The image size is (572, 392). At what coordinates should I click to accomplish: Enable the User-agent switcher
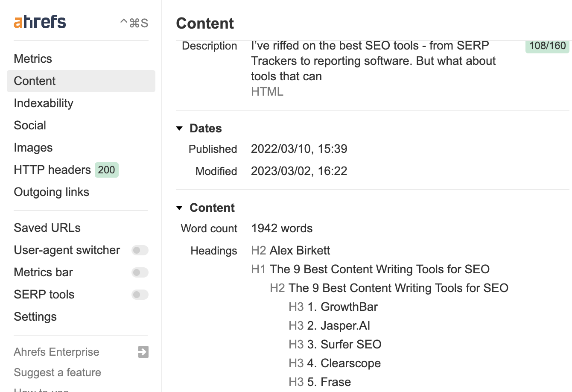[x=140, y=250]
